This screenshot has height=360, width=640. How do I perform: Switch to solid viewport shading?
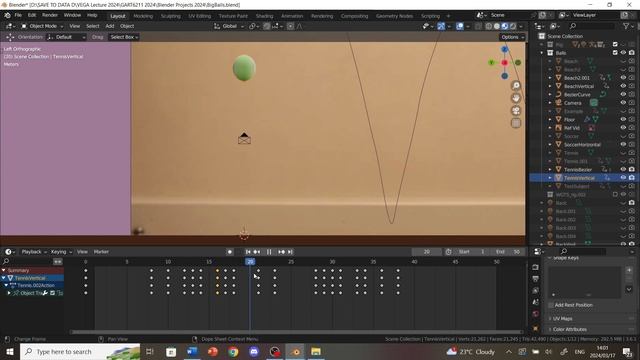[497, 26]
